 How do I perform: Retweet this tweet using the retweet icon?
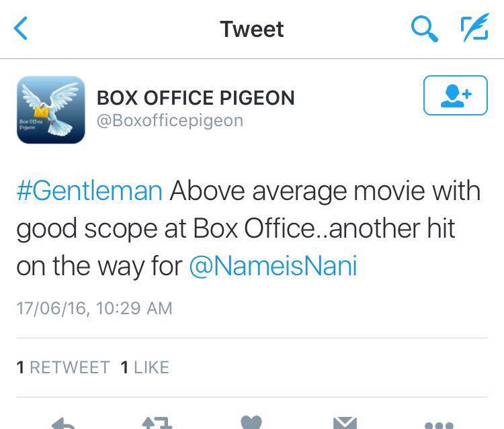click(157, 423)
